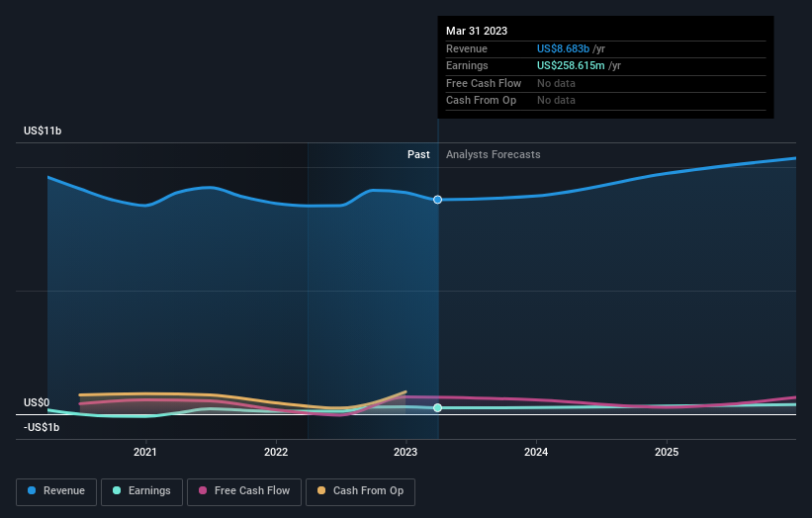Toggle the Free Cash Flow legend button

pyautogui.click(x=244, y=491)
